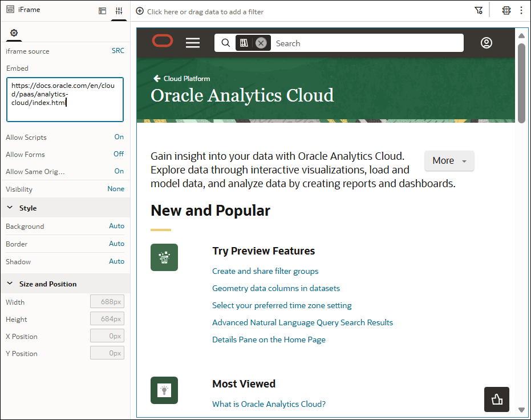
Task: Click the scrollbar up arrow
Action: tap(521, 35)
